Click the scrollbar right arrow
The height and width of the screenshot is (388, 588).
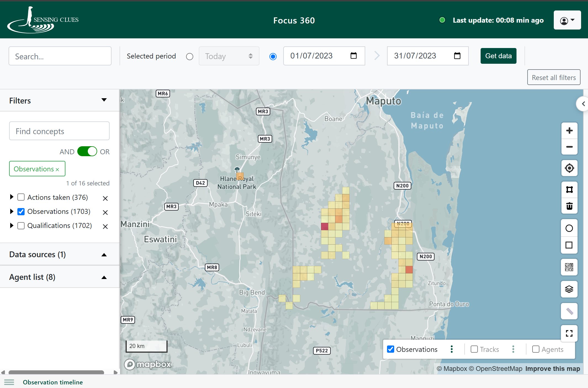tap(116, 372)
